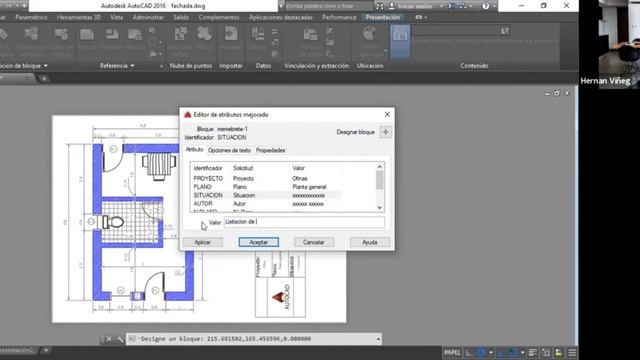
Task: Click the PAPEL space button in status bar
Action: pos(452,352)
